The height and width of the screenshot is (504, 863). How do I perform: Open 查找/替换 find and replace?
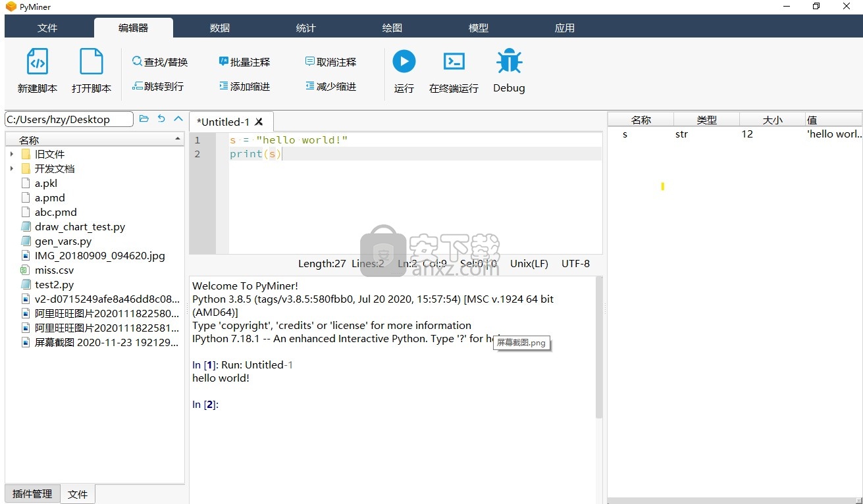pos(160,62)
